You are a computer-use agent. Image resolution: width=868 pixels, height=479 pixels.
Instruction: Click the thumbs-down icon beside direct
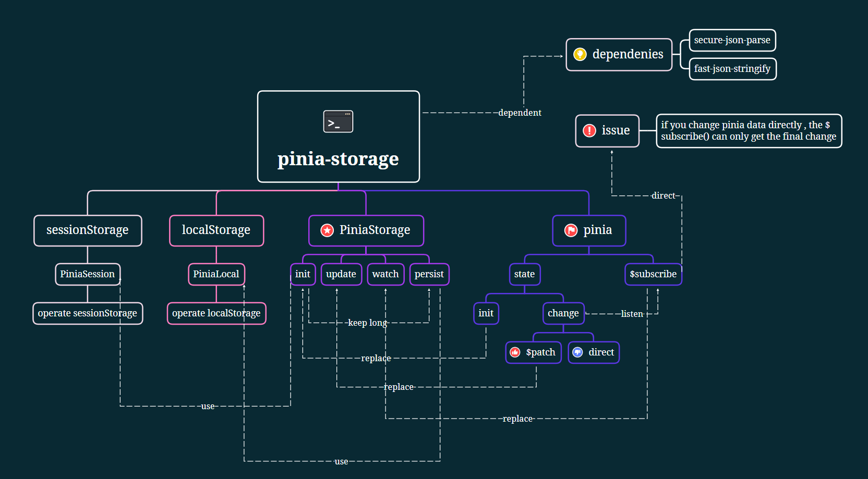(x=577, y=352)
